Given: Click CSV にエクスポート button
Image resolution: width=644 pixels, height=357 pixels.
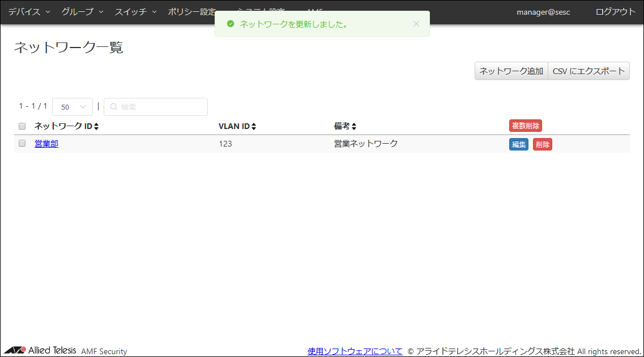Looking at the screenshot, I should pos(588,71).
